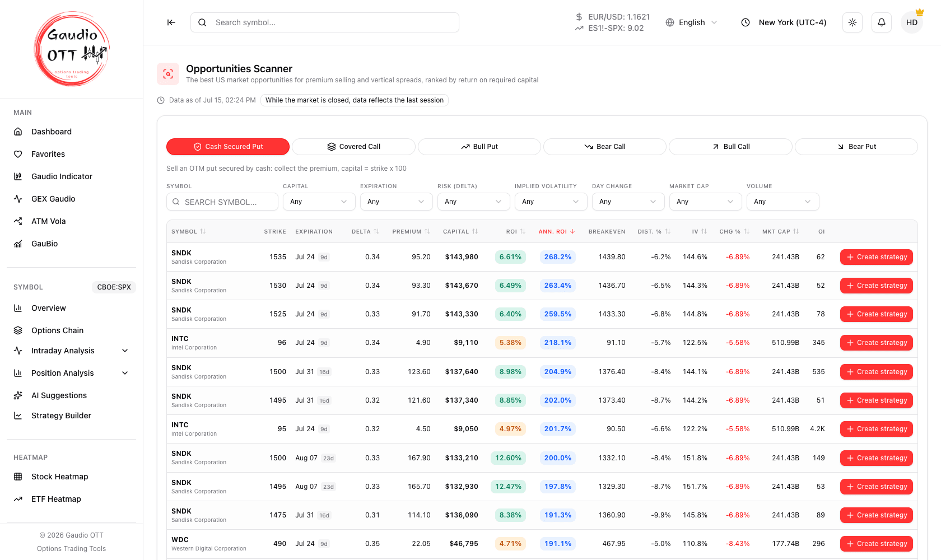Viewport: 941px width, 560px height.
Task: Switch to the Bull Put tab
Action: [x=479, y=147]
